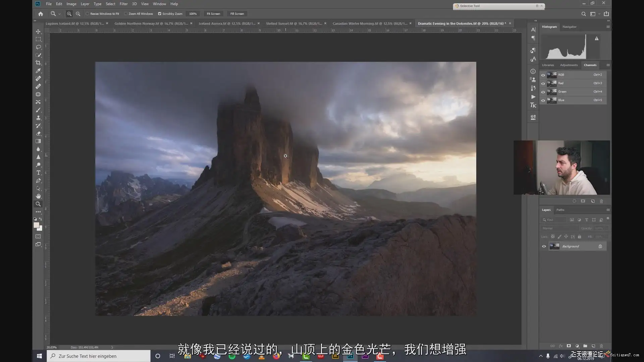Enable Resize Windows to Fit checkbox

pyautogui.click(x=88, y=14)
